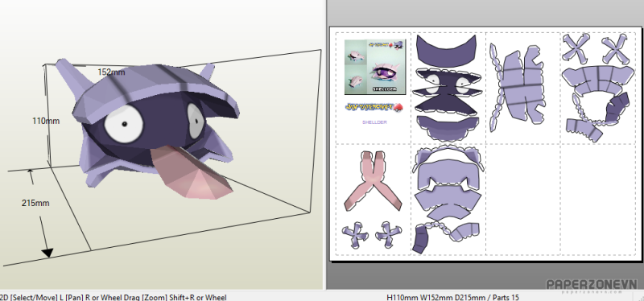Image resolution: width=644 pixels, height=301 pixels.
Task: Pick the small cross-shaped spike piece under tongue, right
Action: tap(389, 235)
